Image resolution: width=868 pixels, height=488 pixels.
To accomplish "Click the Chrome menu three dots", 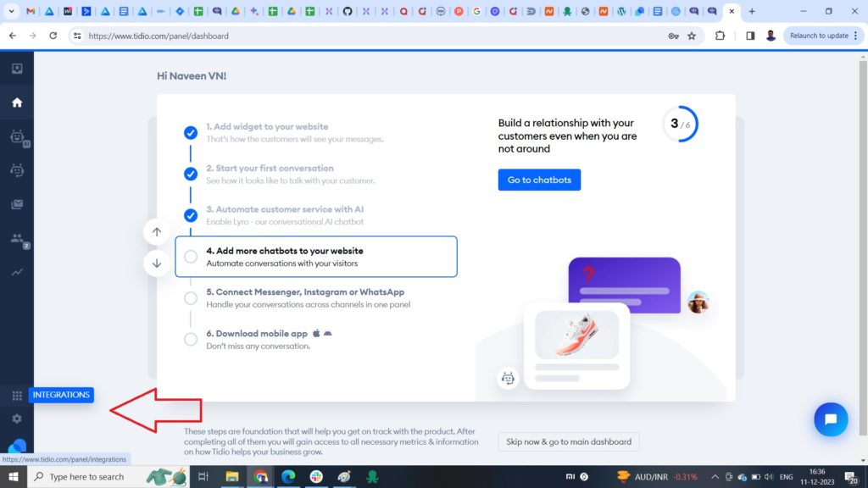I will [856, 36].
